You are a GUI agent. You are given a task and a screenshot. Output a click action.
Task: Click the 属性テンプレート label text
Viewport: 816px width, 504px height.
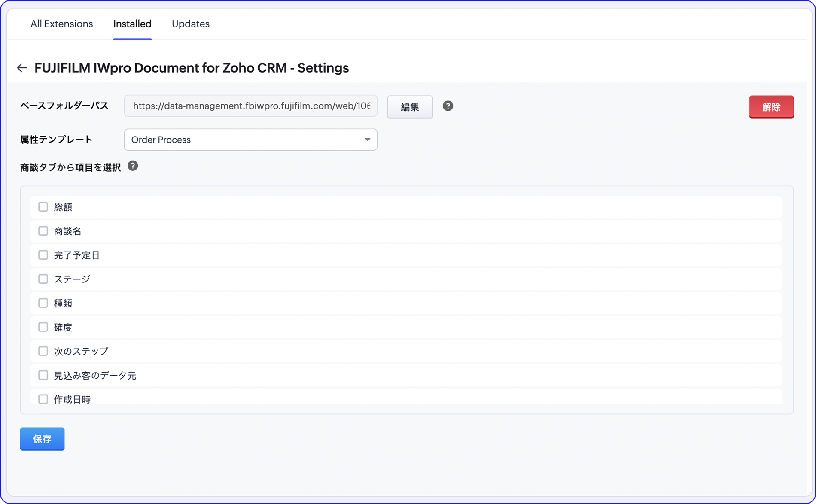(x=56, y=140)
